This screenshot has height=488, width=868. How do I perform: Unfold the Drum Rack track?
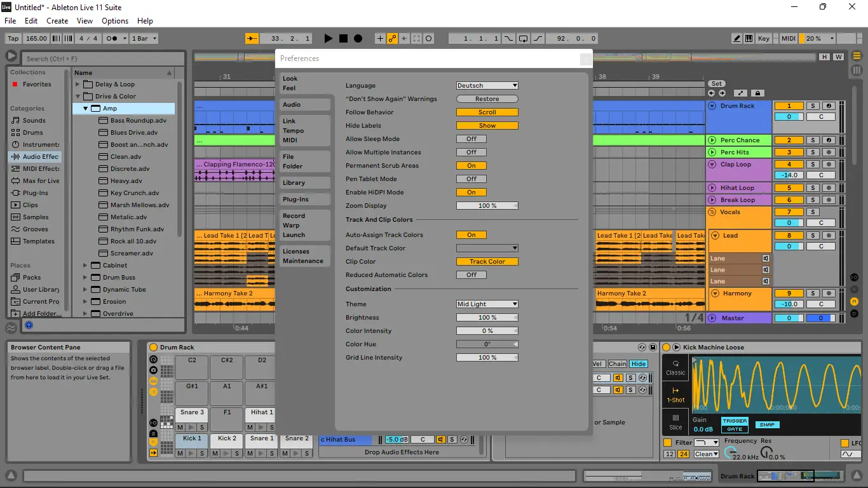tap(712, 106)
